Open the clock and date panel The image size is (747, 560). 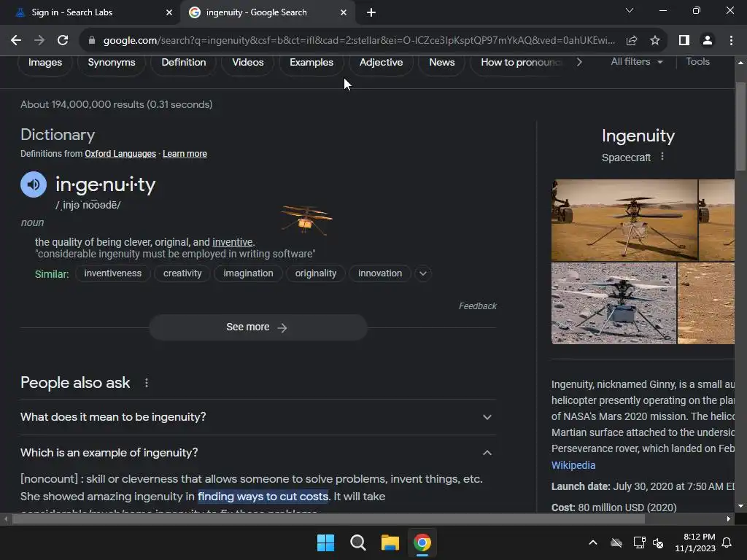[x=695, y=542]
